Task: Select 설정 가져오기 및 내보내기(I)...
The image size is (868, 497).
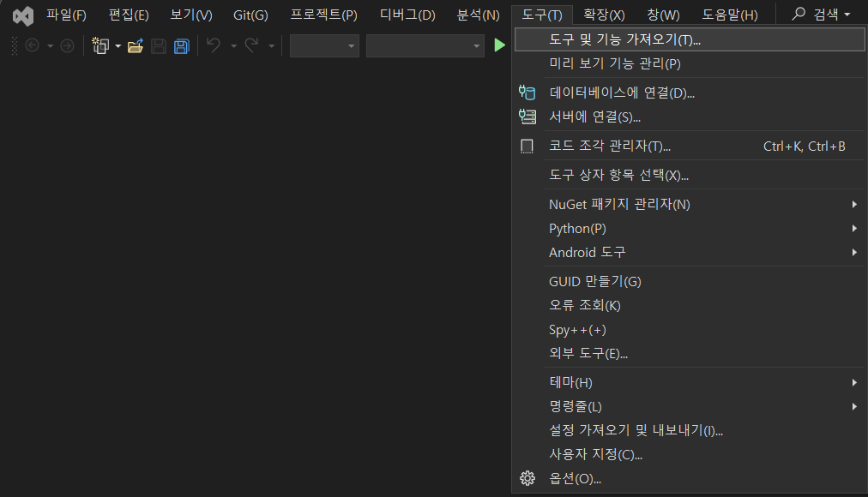Action: [690, 430]
